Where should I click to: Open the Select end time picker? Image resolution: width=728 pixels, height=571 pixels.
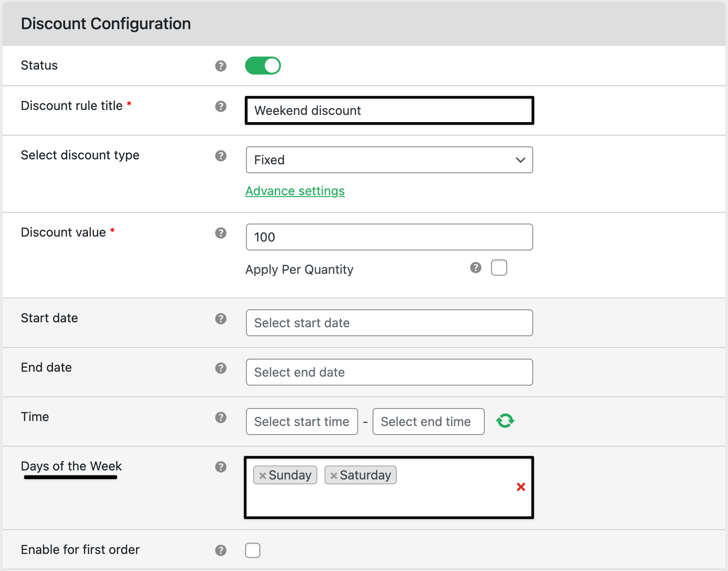pyautogui.click(x=428, y=422)
